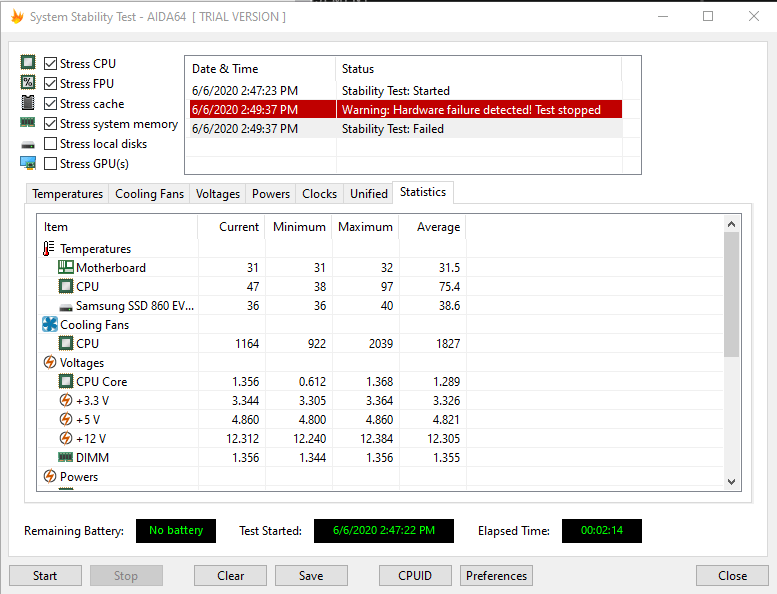Click the Close button at bottom right
Image resolution: width=777 pixels, height=594 pixels.
click(x=732, y=576)
